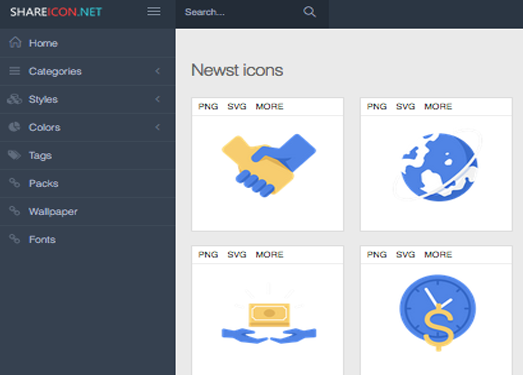Click MORE on the money-in-hands card
The image size is (523, 375).
[x=270, y=255]
